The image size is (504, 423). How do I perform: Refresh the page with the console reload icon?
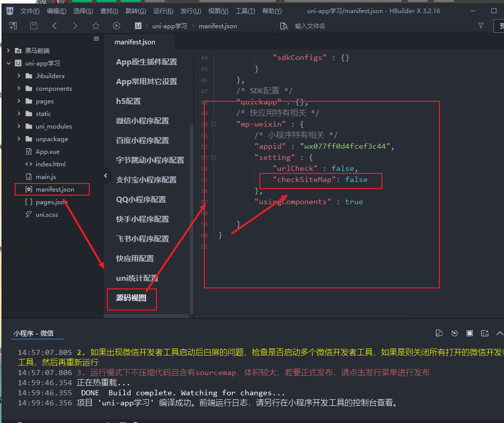pos(439,333)
